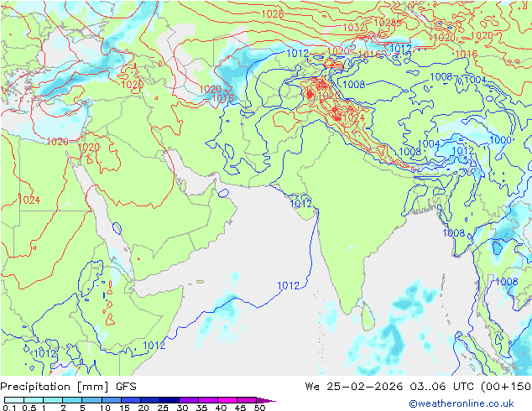Pick the 10–15 mm legend color swatch

(111, 400)
